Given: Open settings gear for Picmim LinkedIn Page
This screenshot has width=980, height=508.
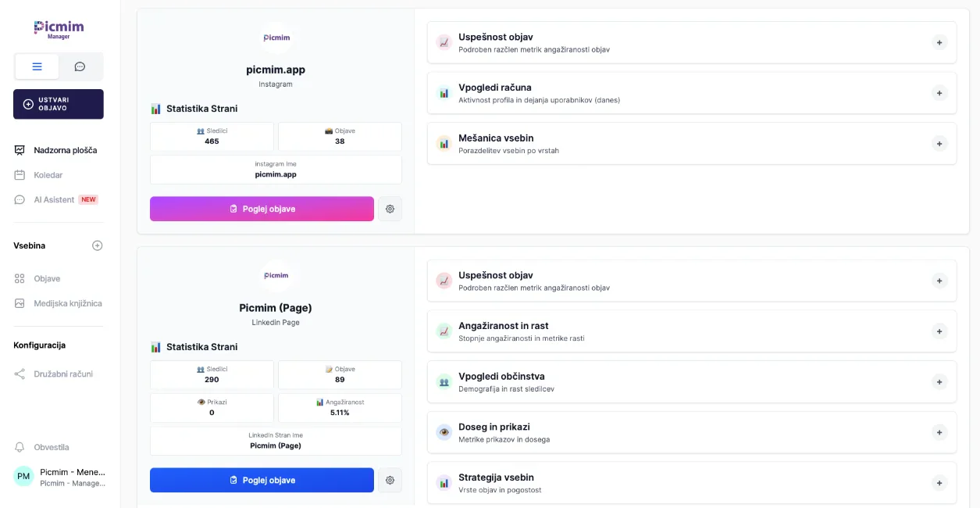Looking at the screenshot, I should [390, 480].
